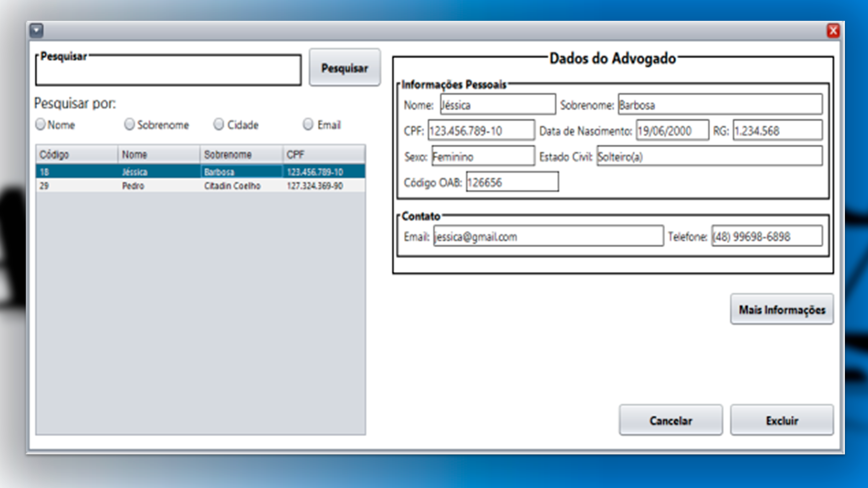868x488 pixels.
Task: Click the Telefone field
Action: pyautogui.click(x=767, y=236)
